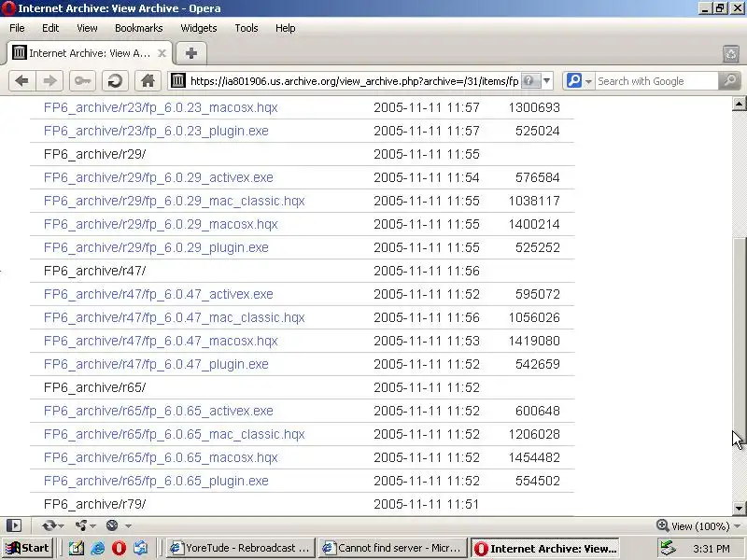The height and width of the screenshot is (560, 747).
Task: Expand the zoom level dropdown arrow
Action: 738,526
